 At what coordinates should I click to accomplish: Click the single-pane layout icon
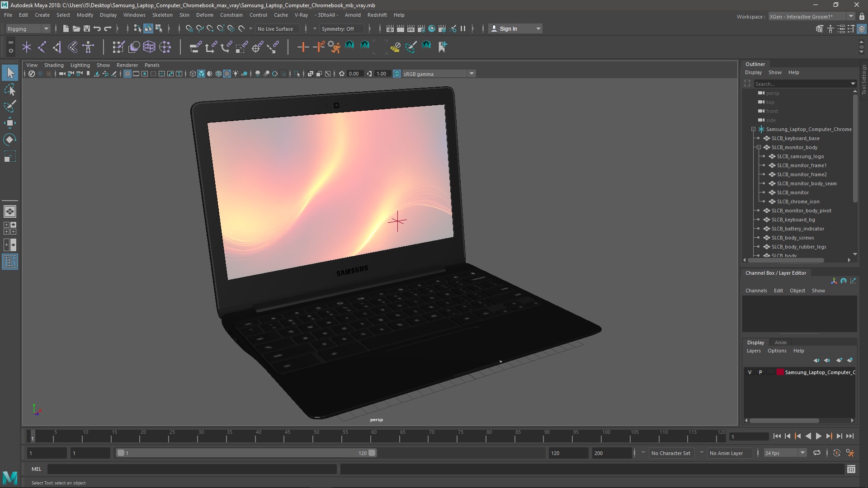click(x=10, y=211)
